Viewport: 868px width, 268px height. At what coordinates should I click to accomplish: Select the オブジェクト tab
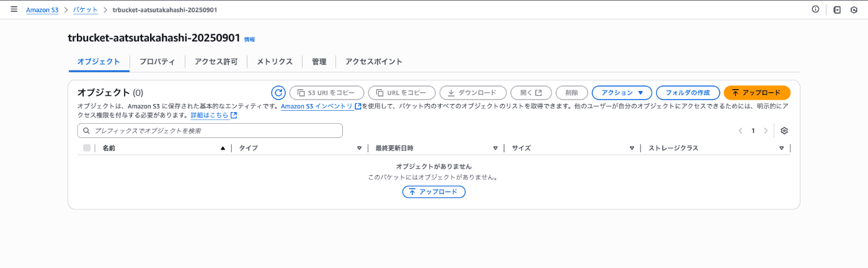pyautogui.click(x=99, y=62)
